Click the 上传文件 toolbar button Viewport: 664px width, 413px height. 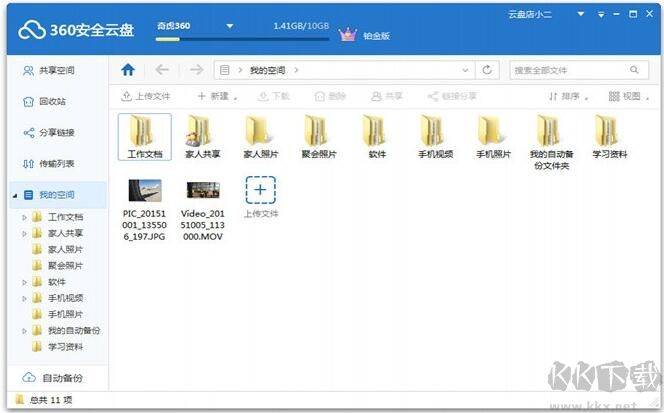(146, 96)
